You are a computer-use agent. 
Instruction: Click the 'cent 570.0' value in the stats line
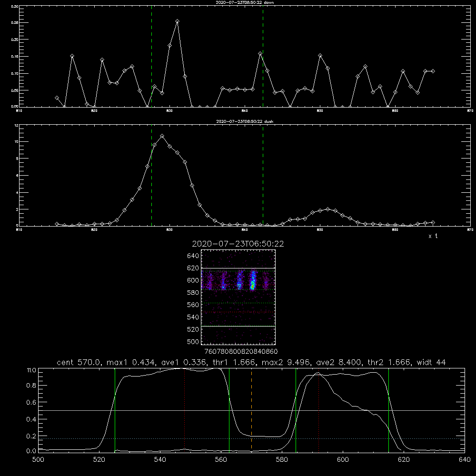point(77,362)
